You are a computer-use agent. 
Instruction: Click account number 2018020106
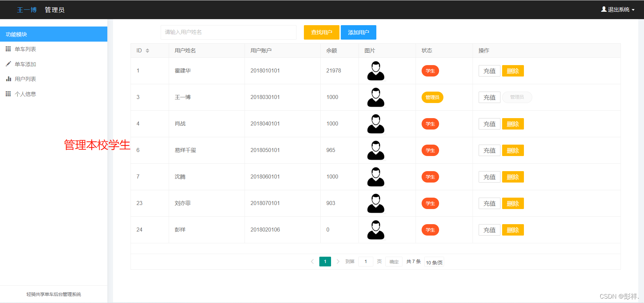point(265,230)
